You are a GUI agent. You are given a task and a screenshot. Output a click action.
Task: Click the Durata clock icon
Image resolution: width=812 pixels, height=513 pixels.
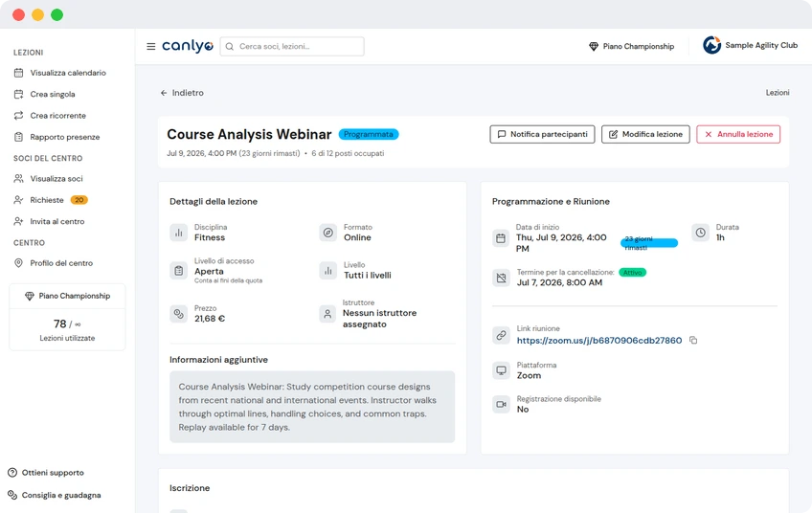(700, 233)
